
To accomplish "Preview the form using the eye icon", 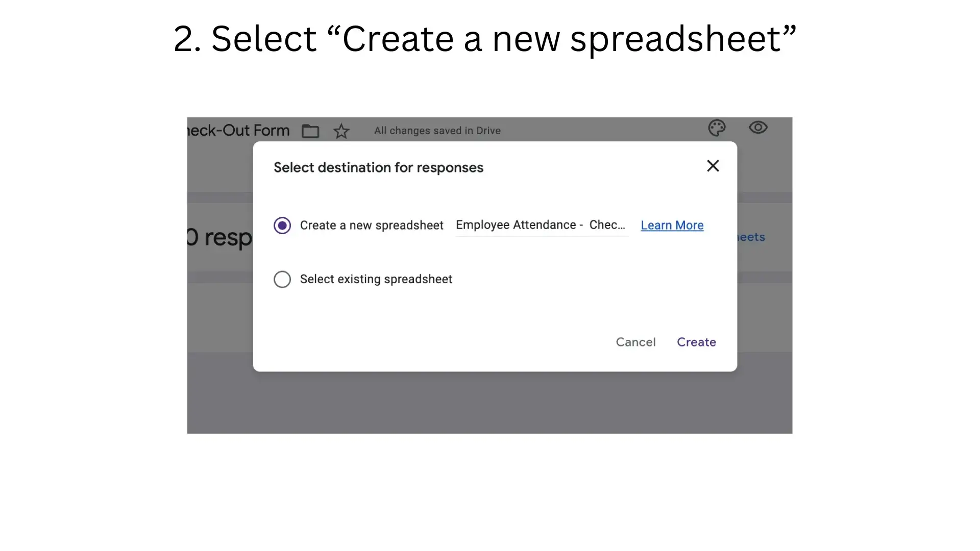I will tap(758, 128).
